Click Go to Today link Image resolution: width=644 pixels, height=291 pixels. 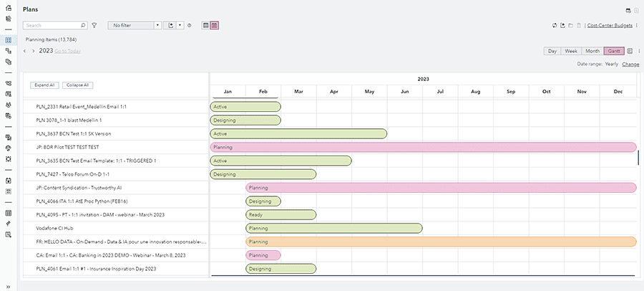tap(68, 52)
